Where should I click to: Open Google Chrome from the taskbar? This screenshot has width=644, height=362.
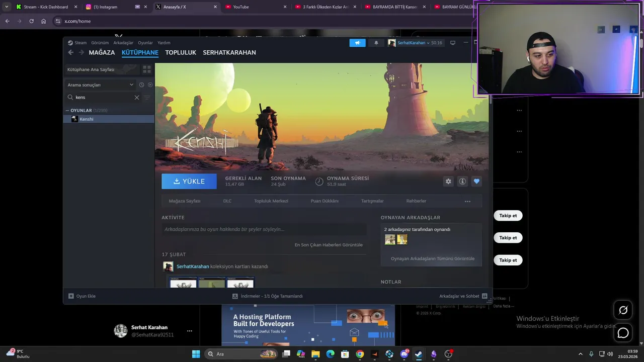[x=360, y=354]
